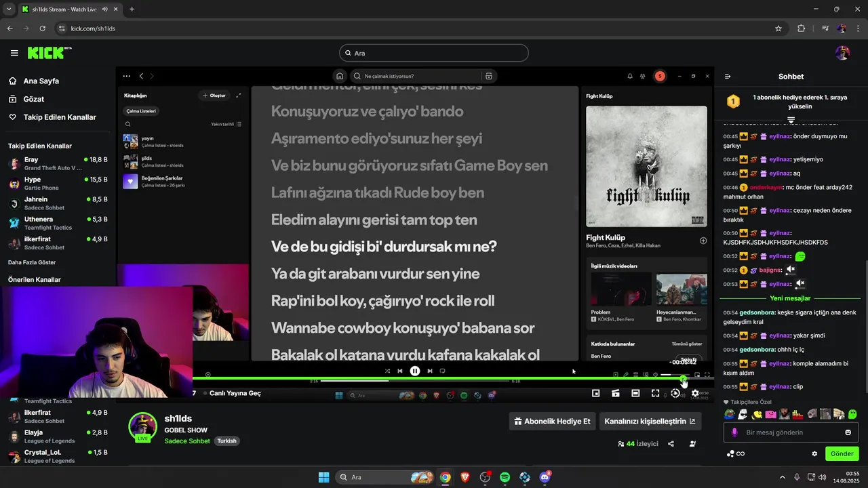Image resolution: width=868 pixels, height=488 pixels.
Task: Toggle Spotify repeat
Action: (x=442, y=371)
